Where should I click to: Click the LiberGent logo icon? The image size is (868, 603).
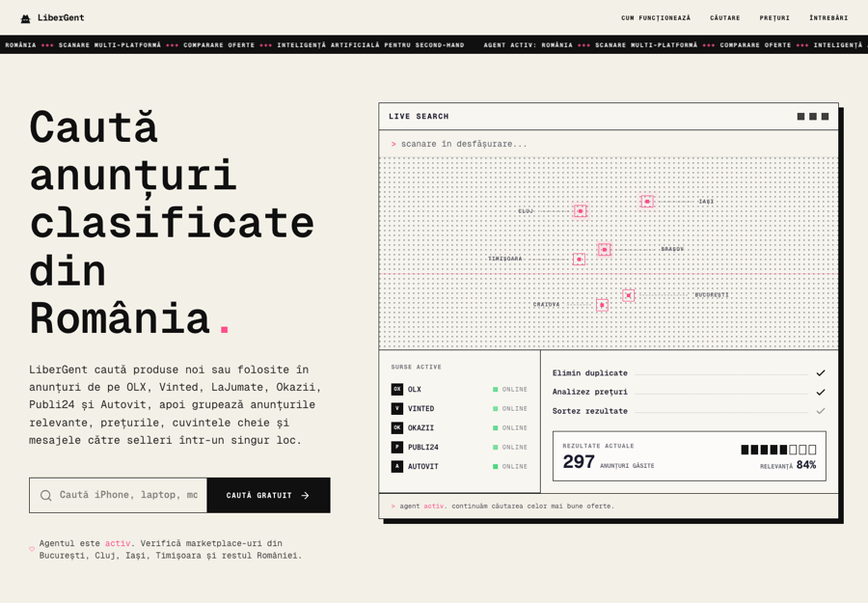[x=25, y=18]
